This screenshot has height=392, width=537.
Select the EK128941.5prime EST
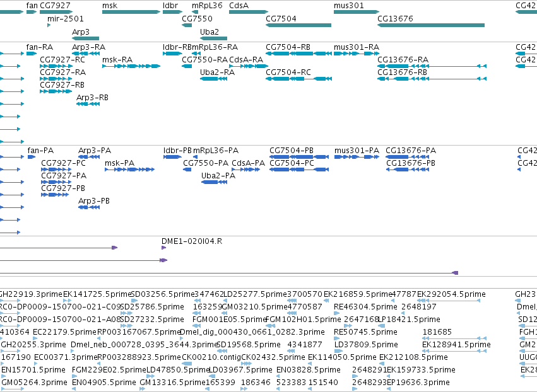454,351
